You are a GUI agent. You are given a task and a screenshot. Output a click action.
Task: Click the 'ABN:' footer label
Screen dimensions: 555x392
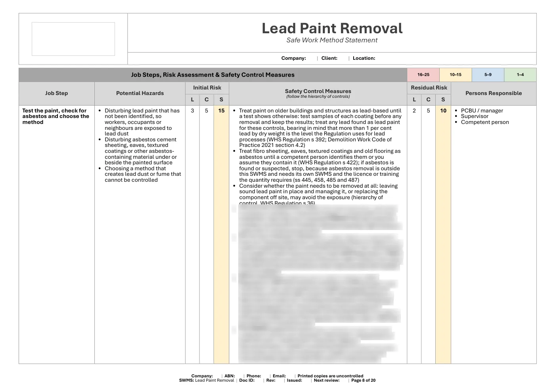click(x=230, y=376)
